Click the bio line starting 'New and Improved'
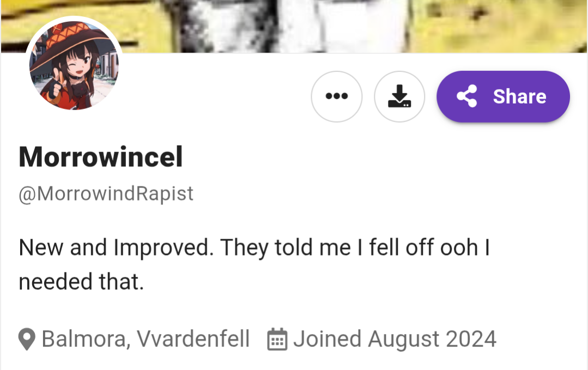 [x=254, y=248]
